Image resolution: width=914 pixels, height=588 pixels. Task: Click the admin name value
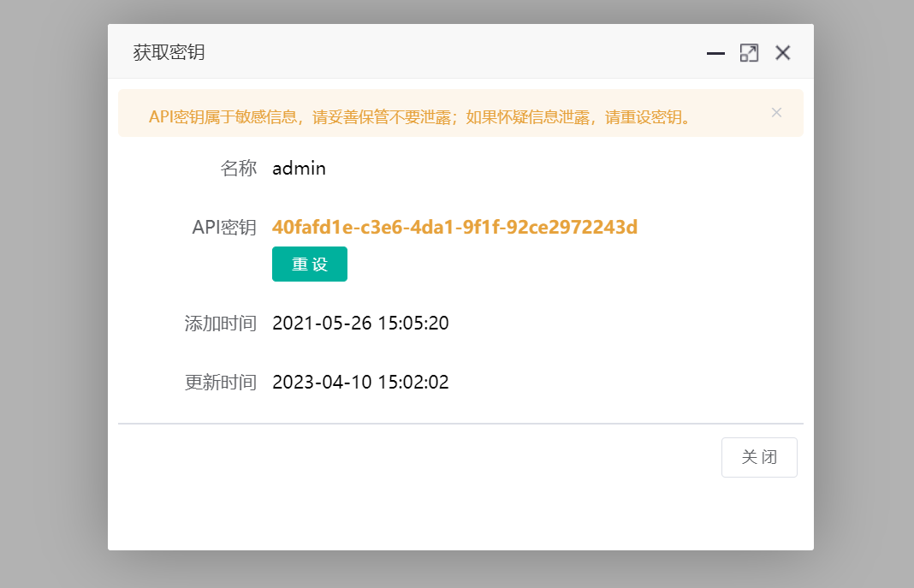pyautogui.click(x=298, y=168)
